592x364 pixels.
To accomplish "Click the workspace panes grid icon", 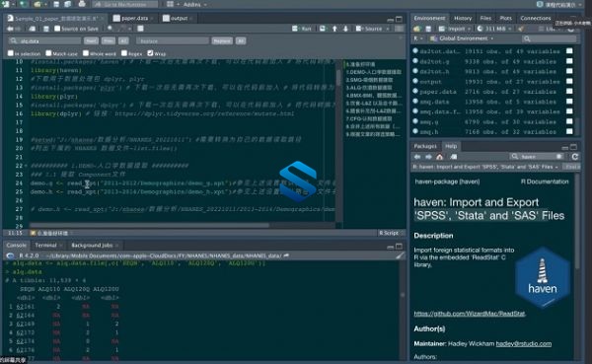I will 171,4.
